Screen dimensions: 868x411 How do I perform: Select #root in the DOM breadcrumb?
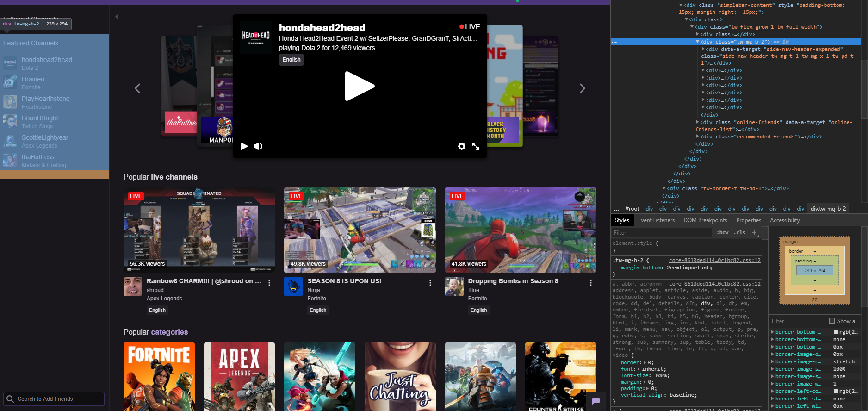(x=632, y=209)
